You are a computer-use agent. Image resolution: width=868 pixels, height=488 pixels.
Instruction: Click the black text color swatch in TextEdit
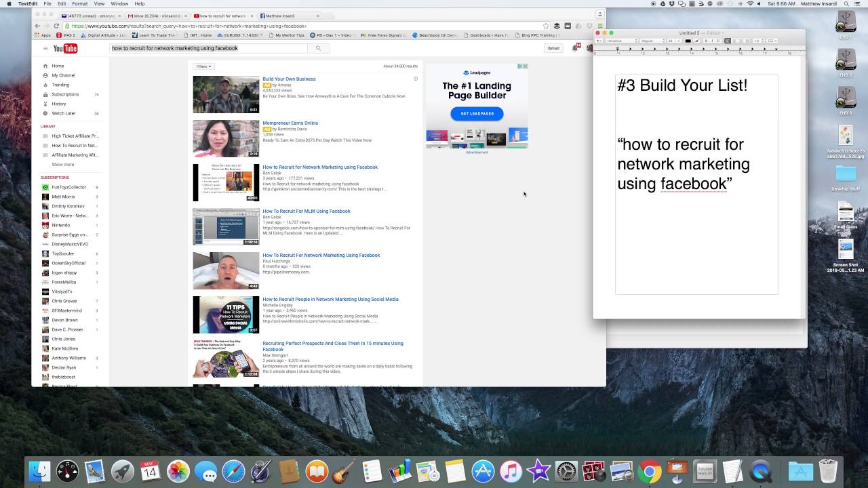pos(688,41)
